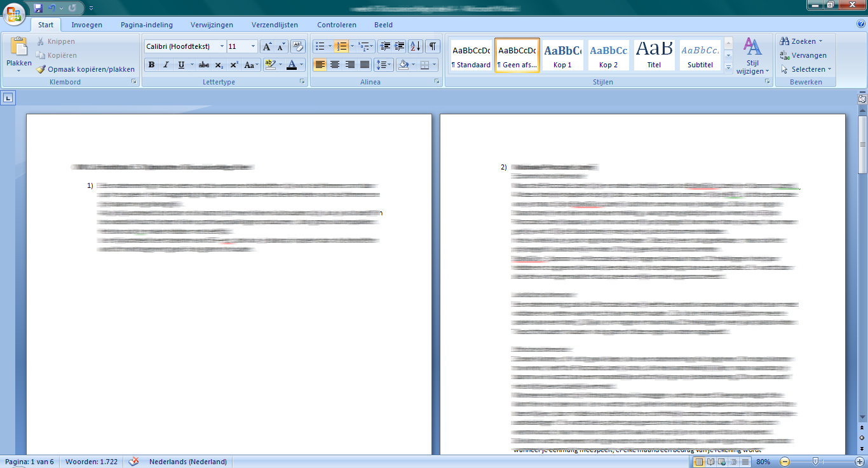Enlarge font with Grow Font icon
The height and width of the screenshot is (468, 868).
pos(267,46)
